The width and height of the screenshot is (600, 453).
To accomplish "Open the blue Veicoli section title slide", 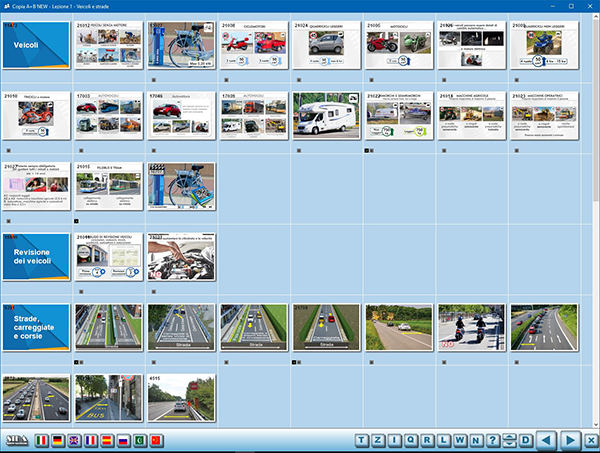I will (x=36, y=46).
